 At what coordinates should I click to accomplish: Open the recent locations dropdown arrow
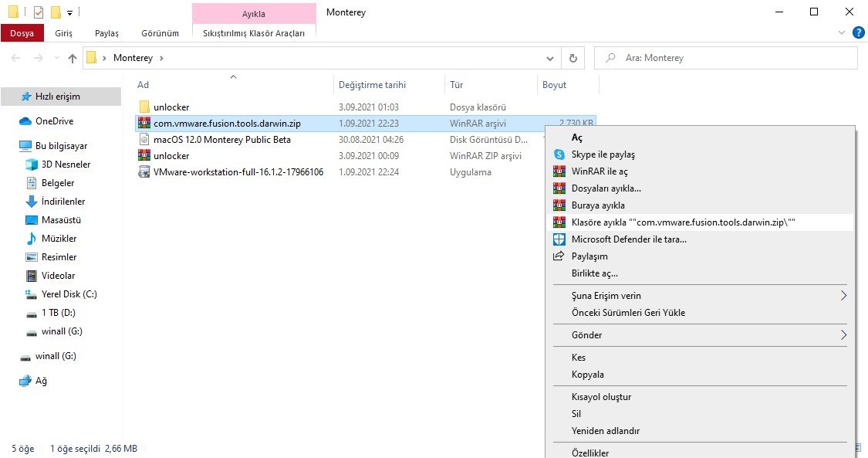pos(56,58)
